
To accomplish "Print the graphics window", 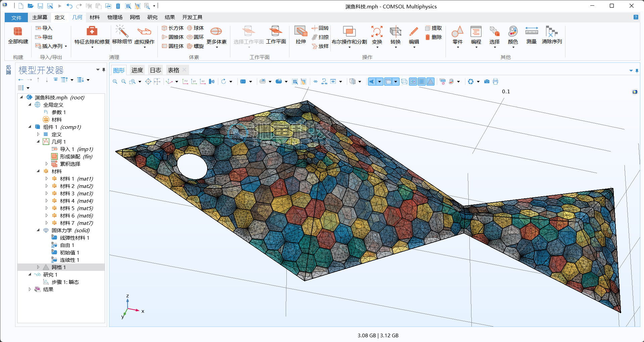I will (x=496, y=82).
